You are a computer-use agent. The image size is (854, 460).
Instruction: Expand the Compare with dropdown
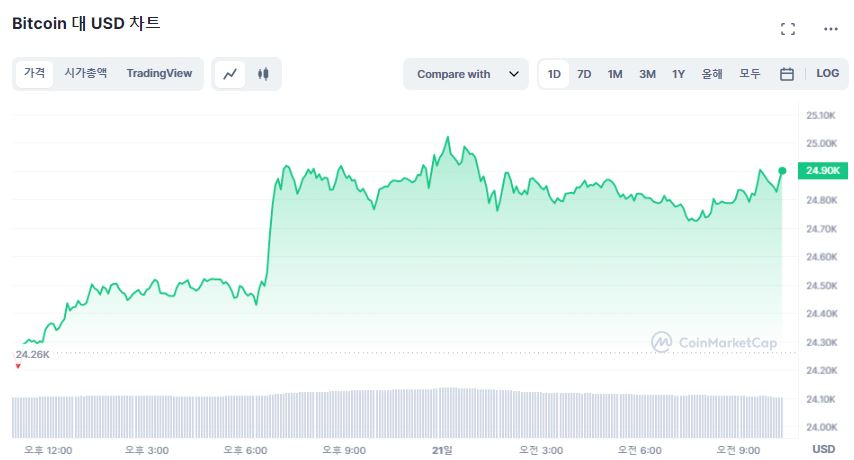(x=468, y=74)
